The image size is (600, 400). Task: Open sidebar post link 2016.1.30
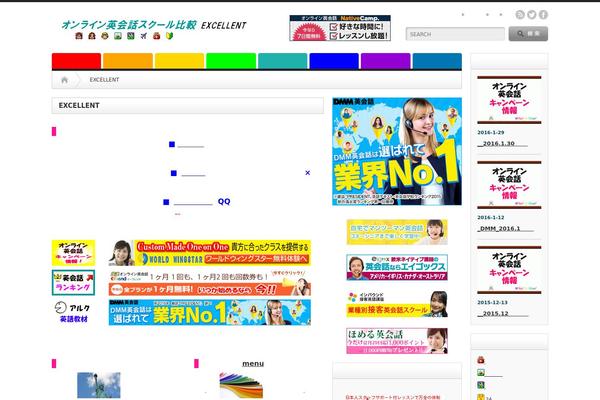(502, 143)
